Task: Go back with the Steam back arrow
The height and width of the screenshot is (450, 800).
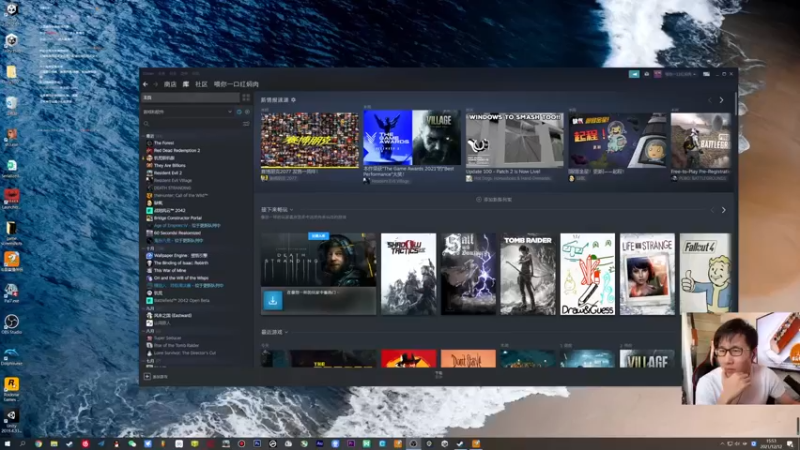Action: click(145, 84)
